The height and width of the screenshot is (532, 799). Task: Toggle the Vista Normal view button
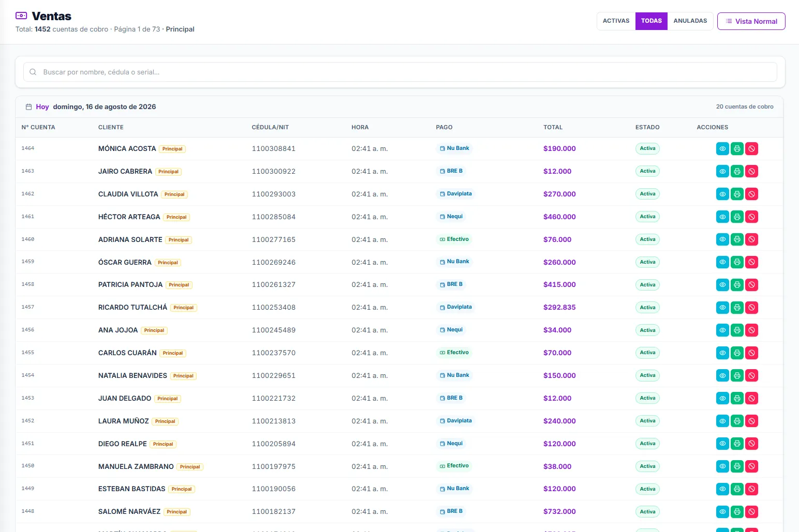(751, 21)
